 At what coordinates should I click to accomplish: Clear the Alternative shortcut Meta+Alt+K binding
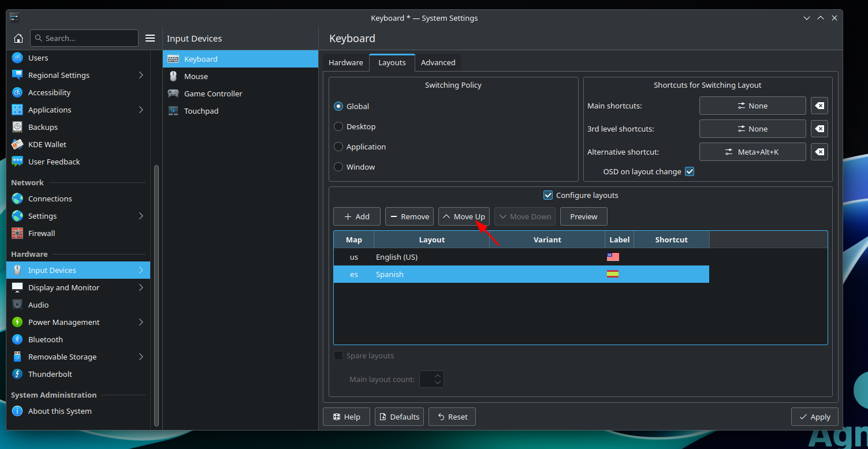point(819,152)
